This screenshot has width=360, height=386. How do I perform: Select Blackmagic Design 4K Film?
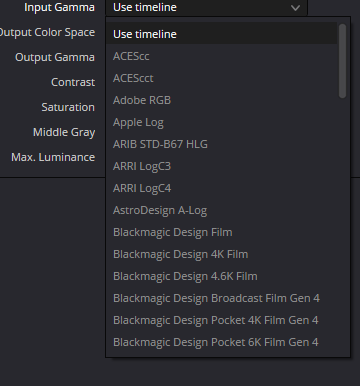point(222,254)
